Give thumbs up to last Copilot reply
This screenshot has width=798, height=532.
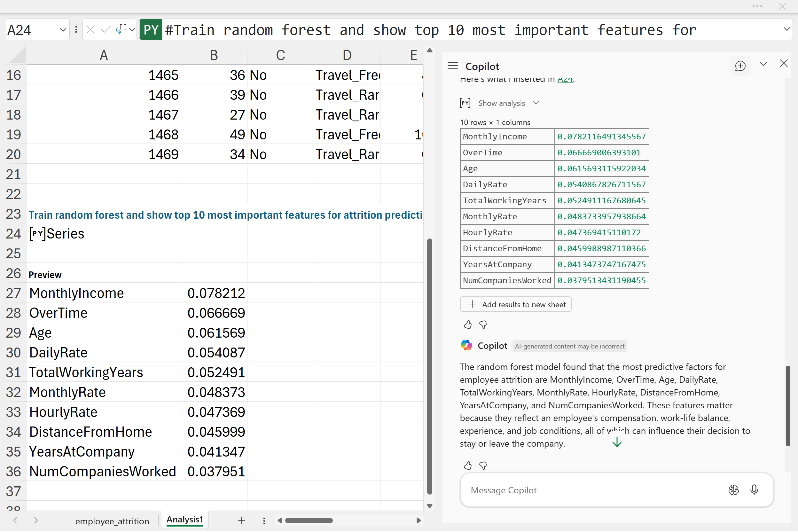click(x=467, y=466)
